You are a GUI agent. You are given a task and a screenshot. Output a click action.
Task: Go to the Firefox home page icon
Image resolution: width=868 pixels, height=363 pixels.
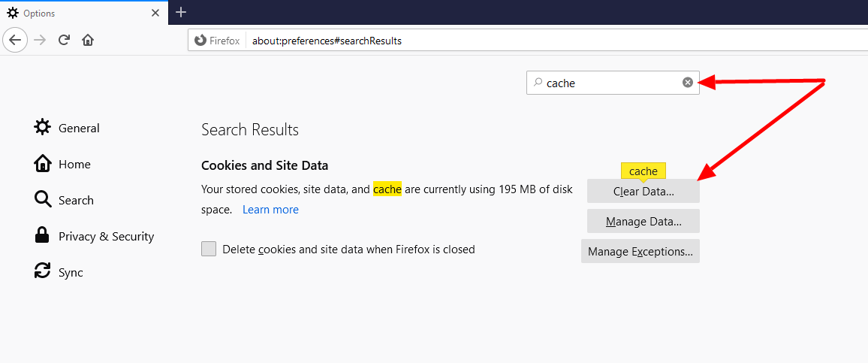click(87, 40)
